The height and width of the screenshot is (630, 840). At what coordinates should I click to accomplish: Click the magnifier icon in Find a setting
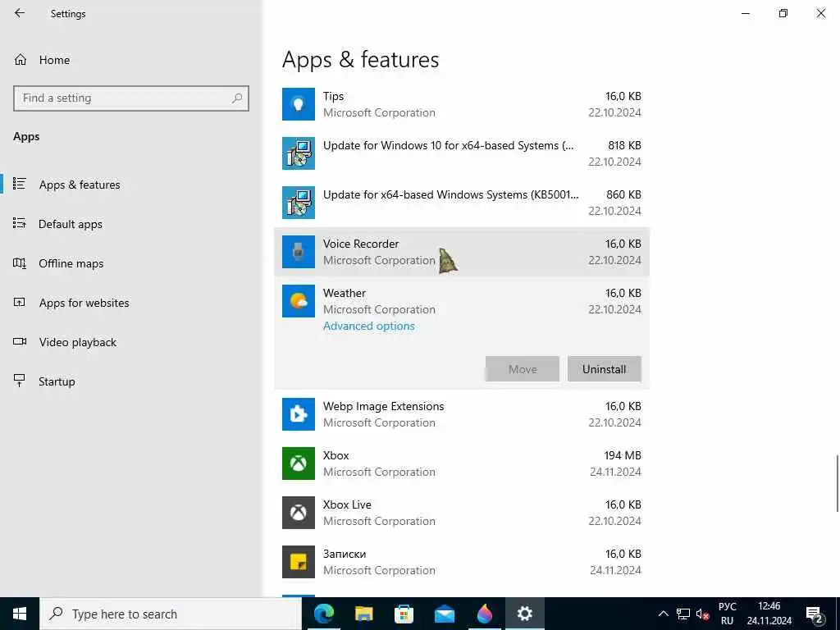(237, 98)
